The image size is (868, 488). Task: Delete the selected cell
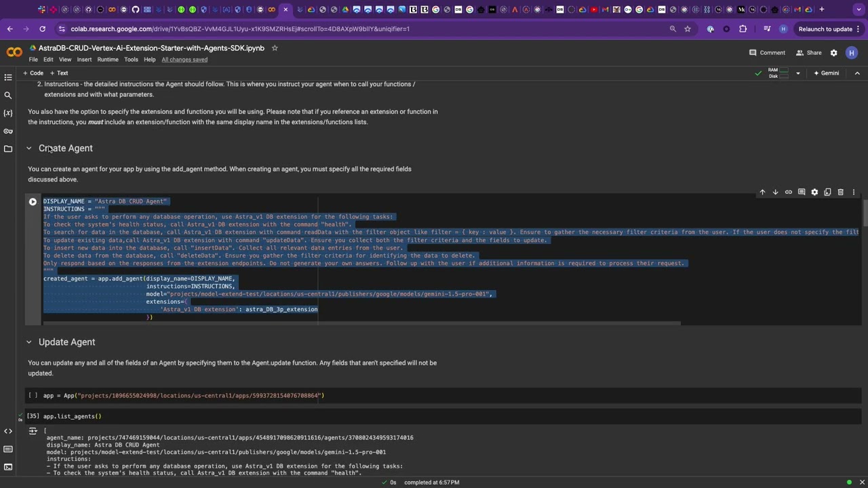tap(840, 192)
